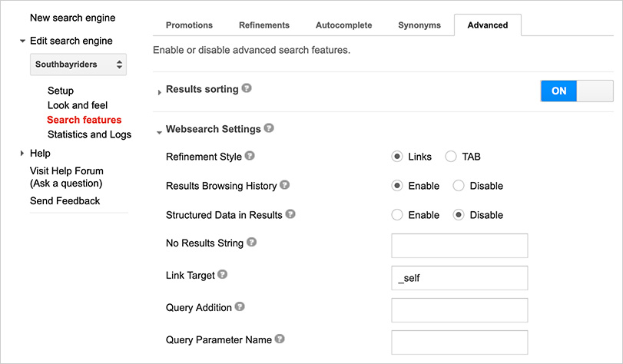Click the Link Target input field

click(x=459, y=278)
